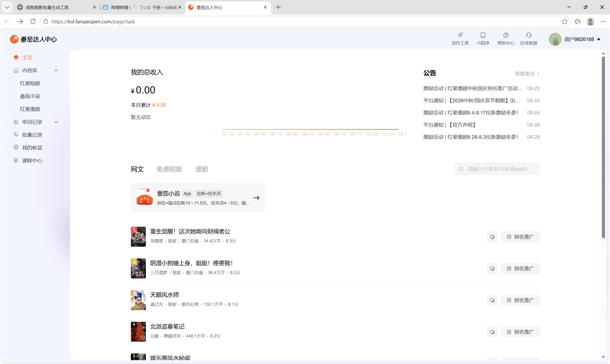This screenshot has width=610, height=364.
Task: Click 查看更多 in the 公告 panel
Action: coord(527,73)
